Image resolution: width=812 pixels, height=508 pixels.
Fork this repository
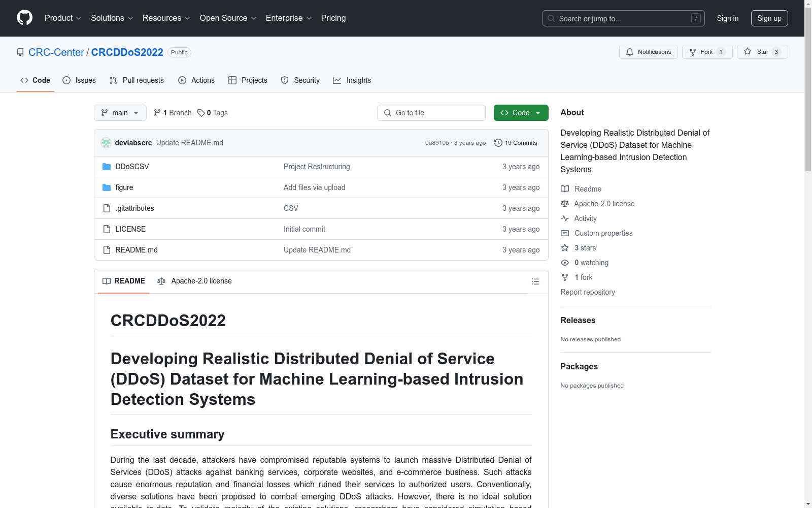pyautogui.click(x=707, y=52)
